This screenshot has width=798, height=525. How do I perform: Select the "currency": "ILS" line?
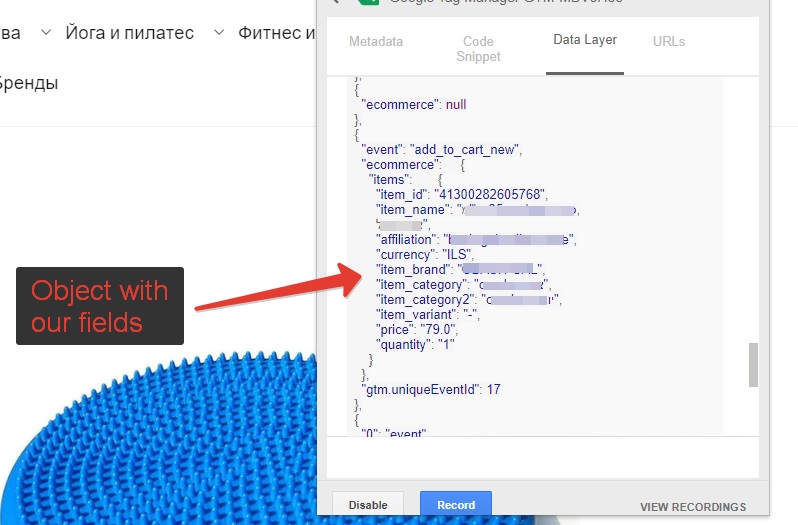pos(424,254)
